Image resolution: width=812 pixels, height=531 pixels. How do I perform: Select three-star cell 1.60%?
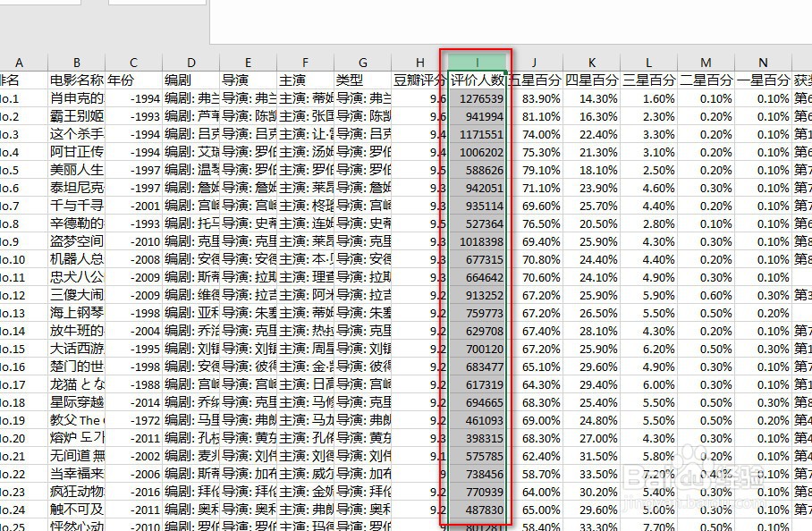click(x=649, y=98)
